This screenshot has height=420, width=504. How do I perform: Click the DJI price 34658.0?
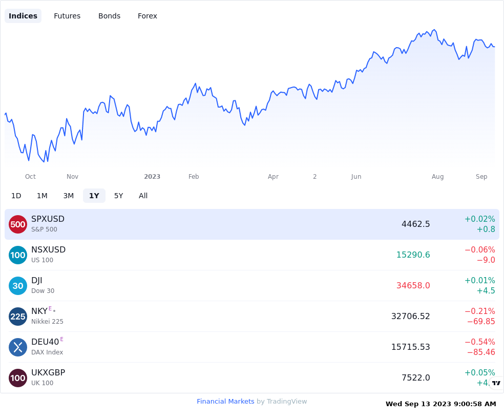(413, 285)
